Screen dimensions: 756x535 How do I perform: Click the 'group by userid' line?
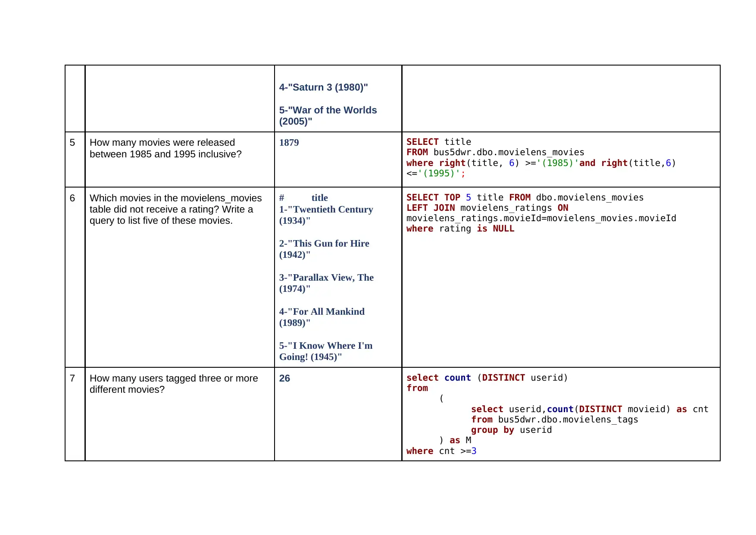pyautogui.click(x=511, y=430)
